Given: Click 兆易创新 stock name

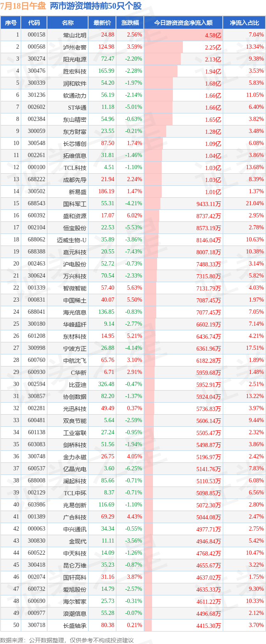Looking at the screenshot, I should point(75,505).
